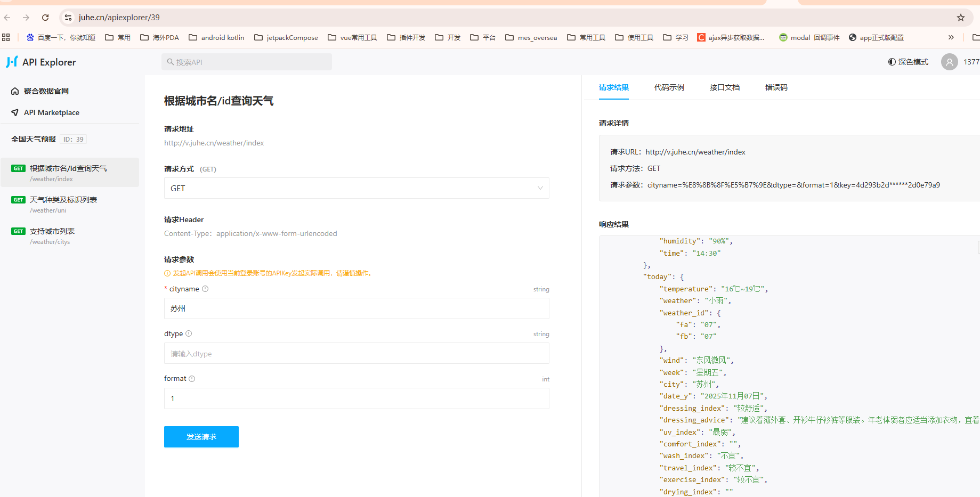Screen dimensions: 980x497
Task: Show more bookmarks with the chevron
Action: point(951,37)
